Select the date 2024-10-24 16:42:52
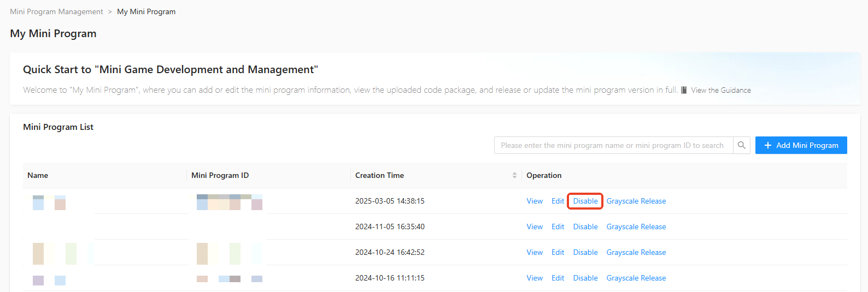The height and width of the screenshot is (292, 868). tap(390, 252)
